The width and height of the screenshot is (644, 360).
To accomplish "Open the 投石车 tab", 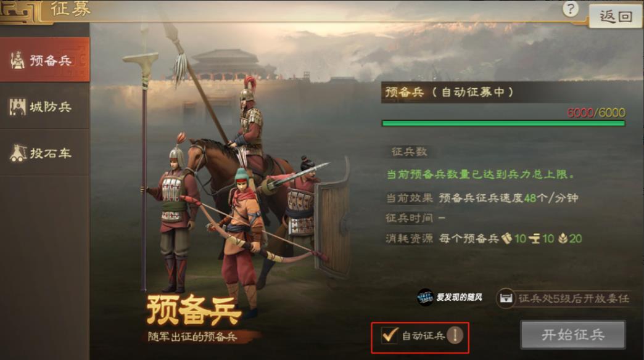I will (44, 153).
